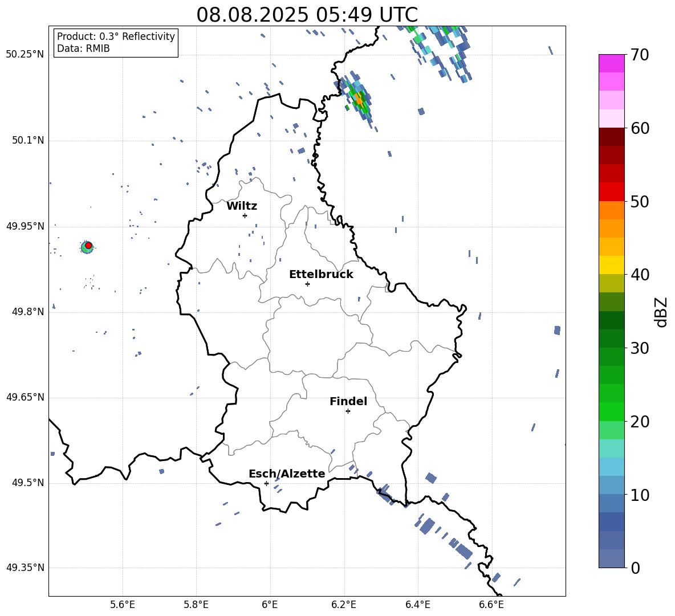This screenshot has height=616, width=675.
Task: Select the Ettelbruck station label
Action: (321, 275)
